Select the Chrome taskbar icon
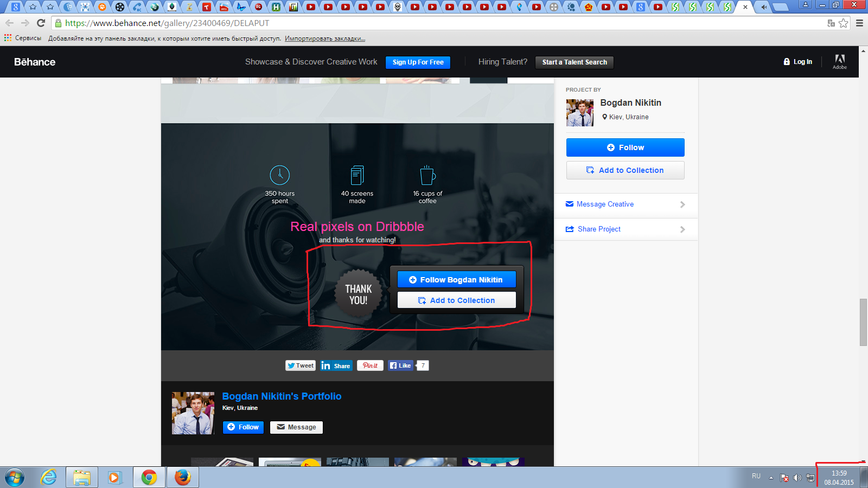 [x=149, y=478]
